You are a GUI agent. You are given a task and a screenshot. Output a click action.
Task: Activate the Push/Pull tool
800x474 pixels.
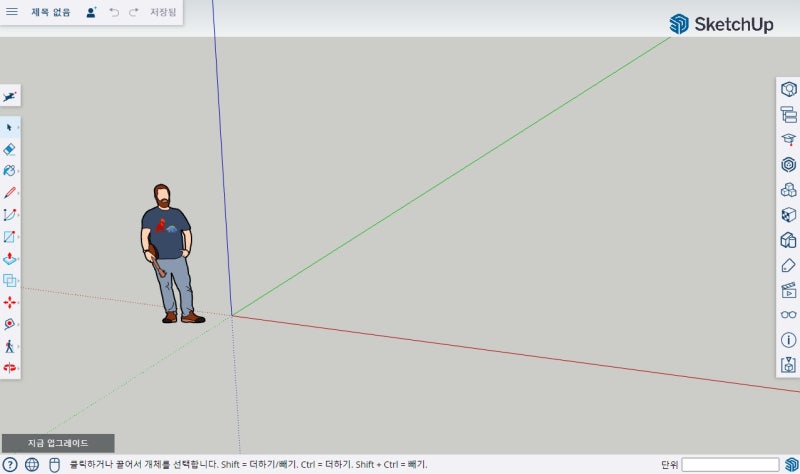pos(9,259)
